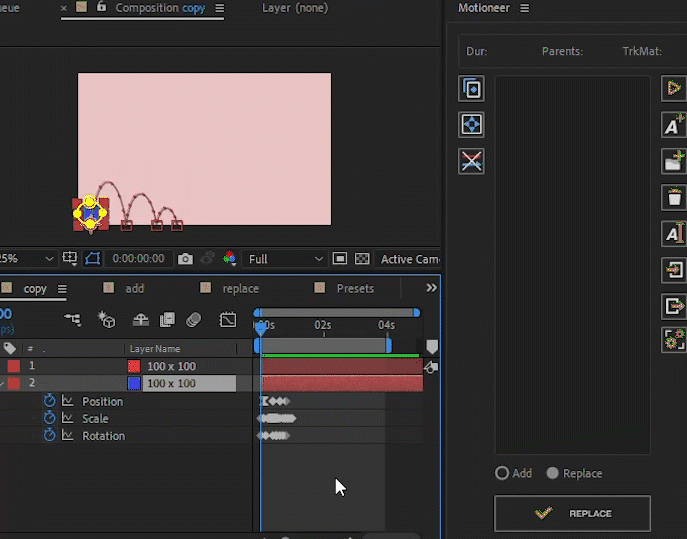The height and width of the screenshot is (539, 687).
Task: Toggle the Position stopwatch
Action: coord(50,401)
